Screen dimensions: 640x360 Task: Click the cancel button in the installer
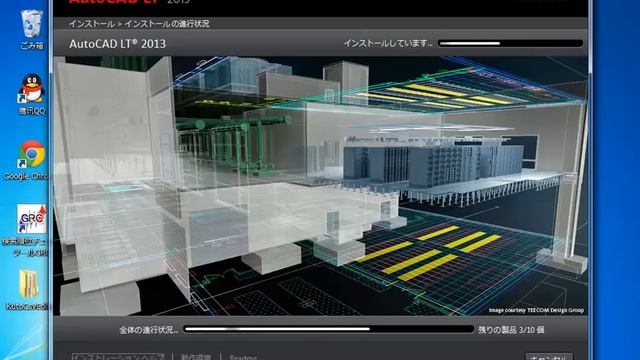tap(549, 356)
